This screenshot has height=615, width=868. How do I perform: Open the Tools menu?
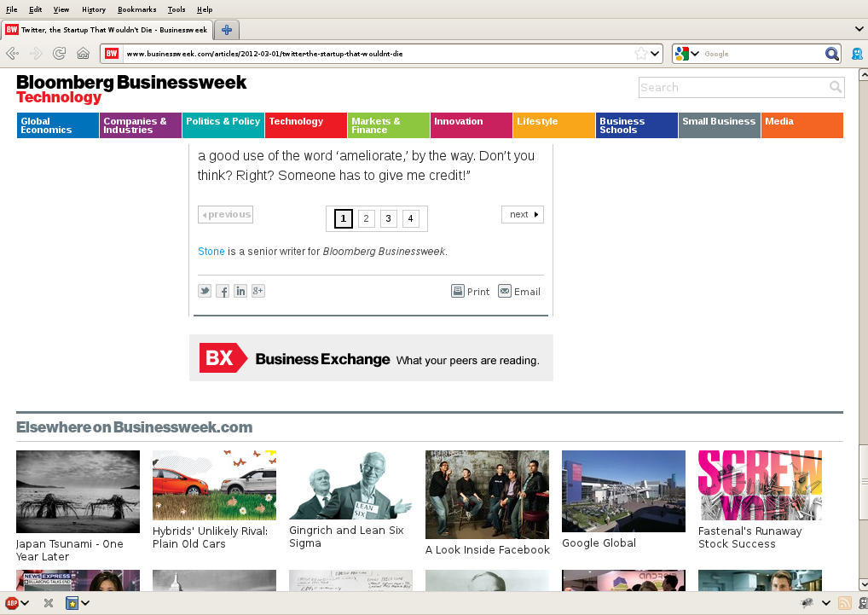click(176, 9)
